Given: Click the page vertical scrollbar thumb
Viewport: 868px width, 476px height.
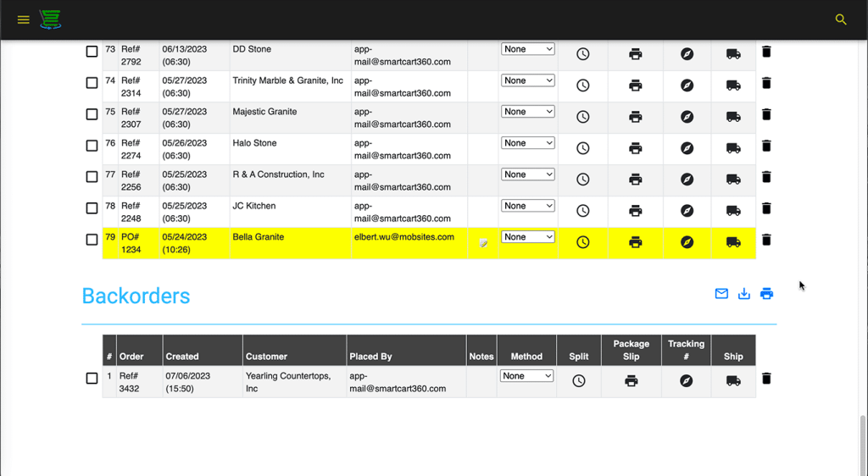Looking at the screenshot, I should (x=863, y=443).
